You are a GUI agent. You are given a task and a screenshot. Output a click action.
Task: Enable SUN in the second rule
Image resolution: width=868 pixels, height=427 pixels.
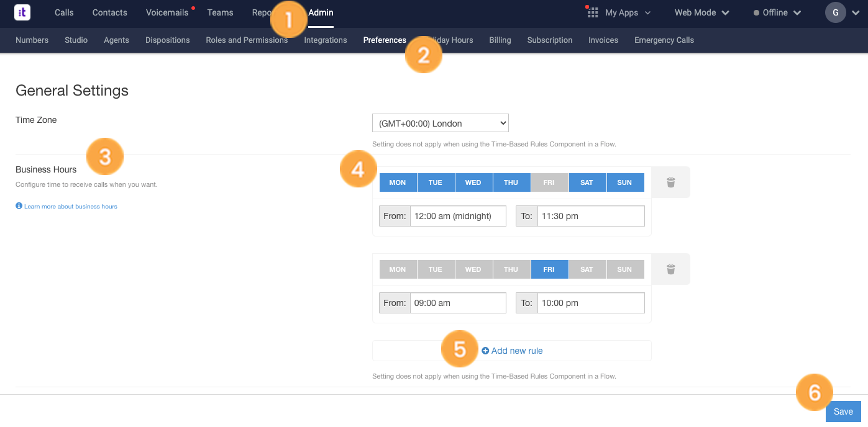coord(625,269)
